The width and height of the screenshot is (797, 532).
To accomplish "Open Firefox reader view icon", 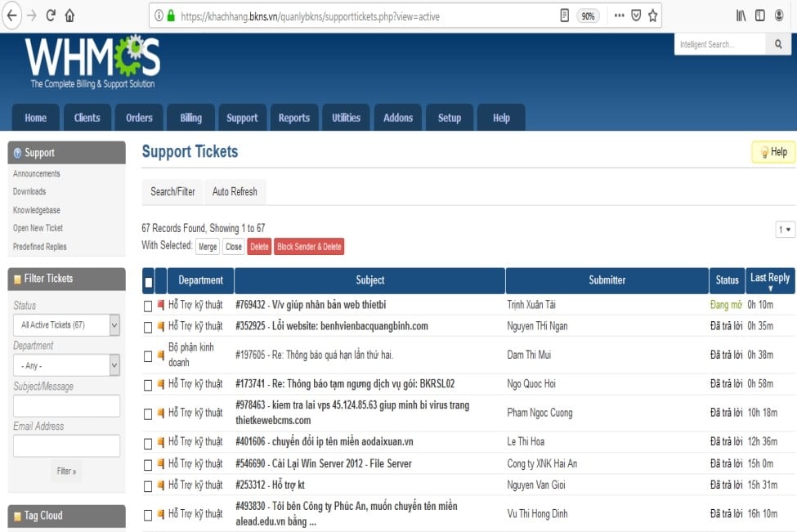I will pos(565,16).
